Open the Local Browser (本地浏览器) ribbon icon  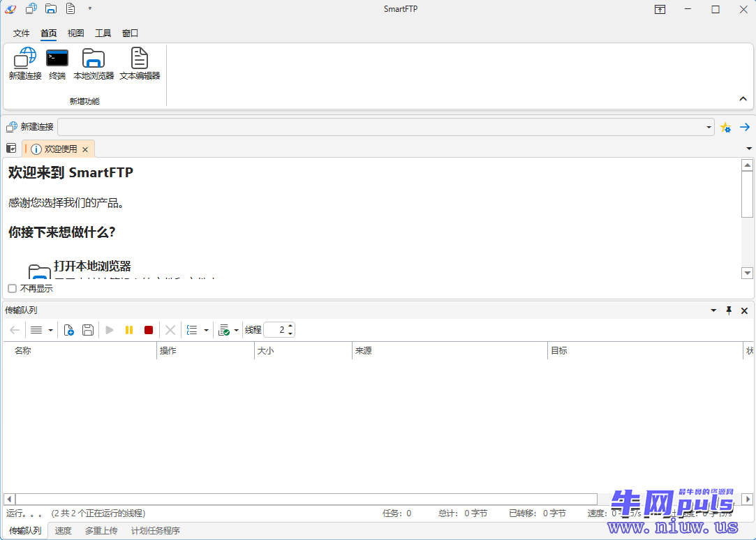pos(94,63)
